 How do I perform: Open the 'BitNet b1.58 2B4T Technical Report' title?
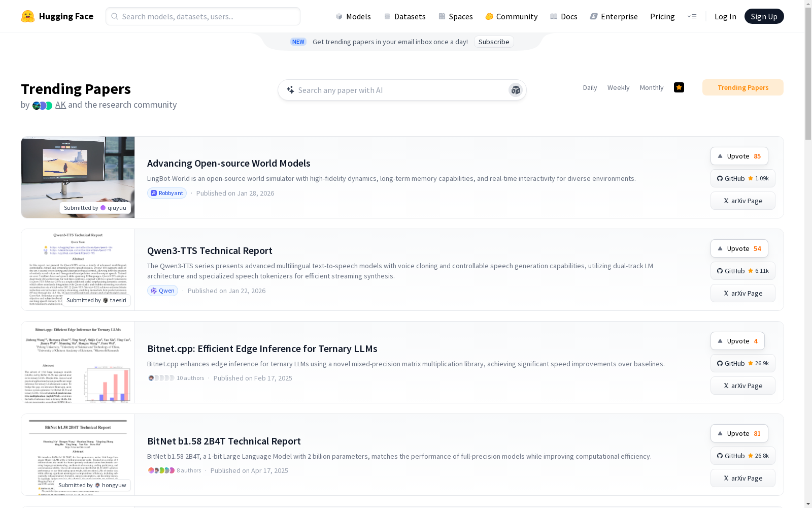tap(224, 441)
